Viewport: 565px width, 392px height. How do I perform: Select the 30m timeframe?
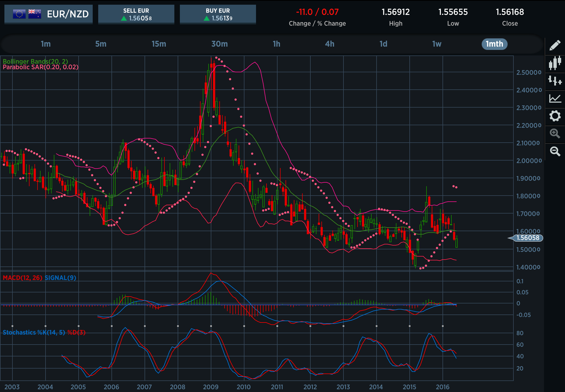pyautogui.click(x=220, y=44)
